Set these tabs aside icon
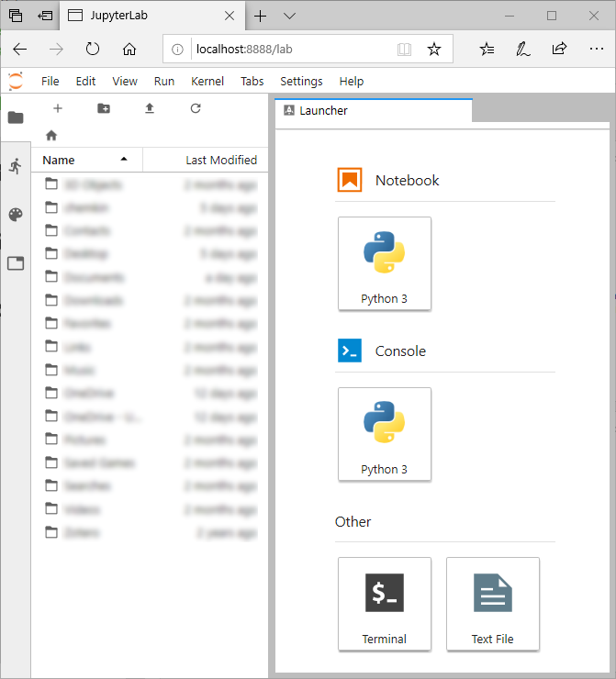 point(45,16)
